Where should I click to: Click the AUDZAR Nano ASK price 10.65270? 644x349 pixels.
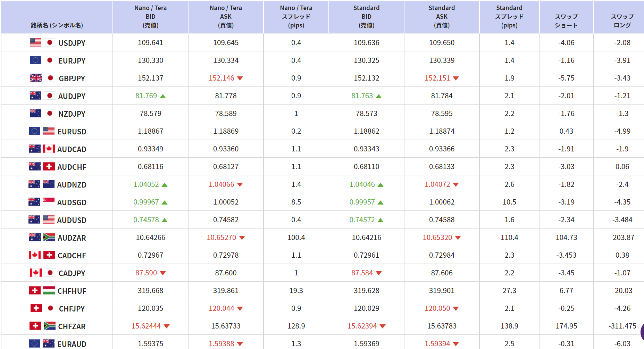pos(221,238)
